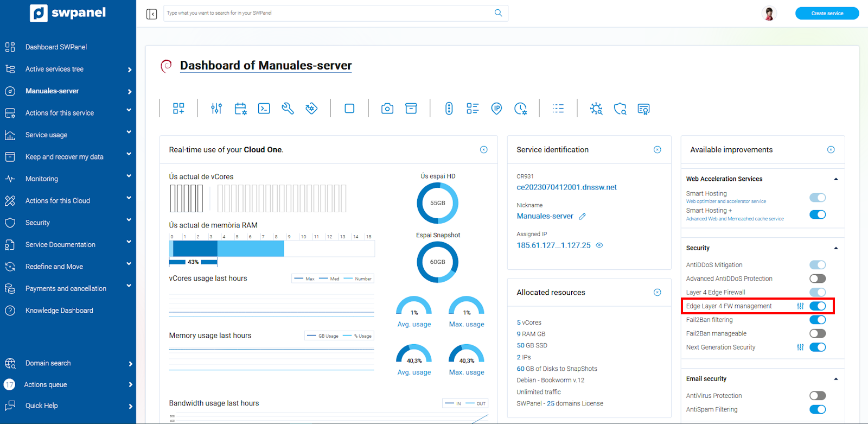This screenshot has width=868, height=424.
Task: Click pencil icon to edit nickname
Action: pos(582,217)
